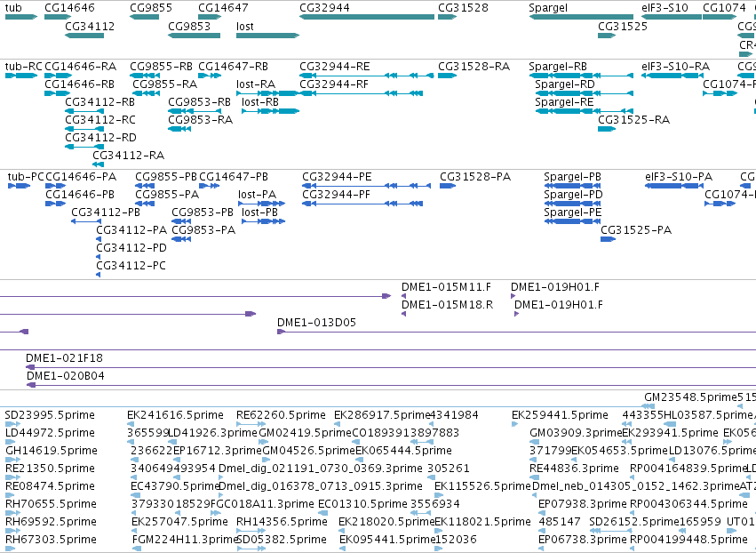
Task: Select the DME1-013D05 BAC label
Action: 317,323
